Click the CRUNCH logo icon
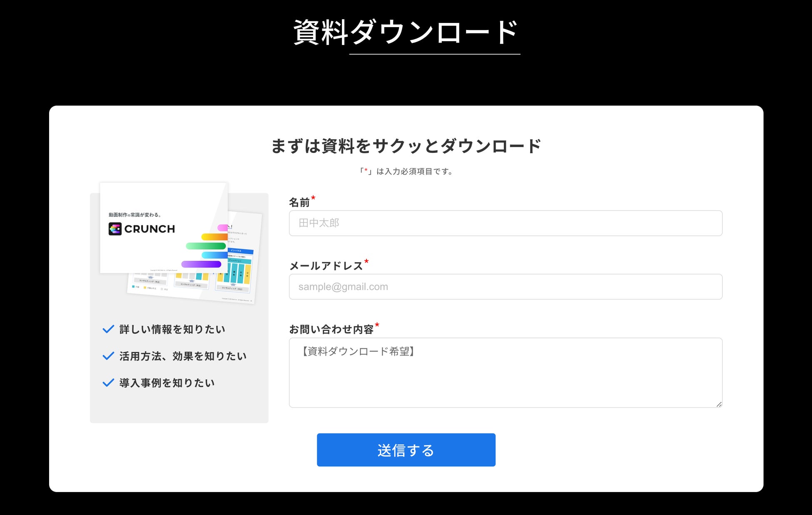The height and width of the screenshot is (515, 812). point(115,229)
